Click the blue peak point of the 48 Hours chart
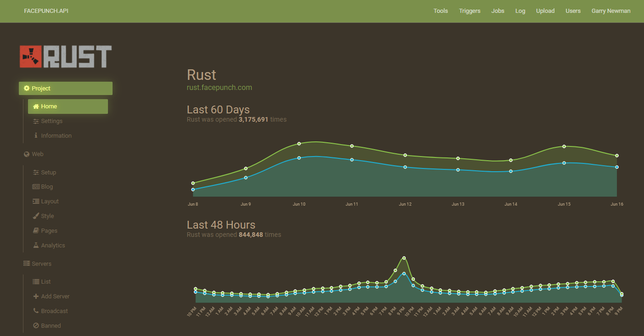 pyautogui.click(x=404, y=274)
